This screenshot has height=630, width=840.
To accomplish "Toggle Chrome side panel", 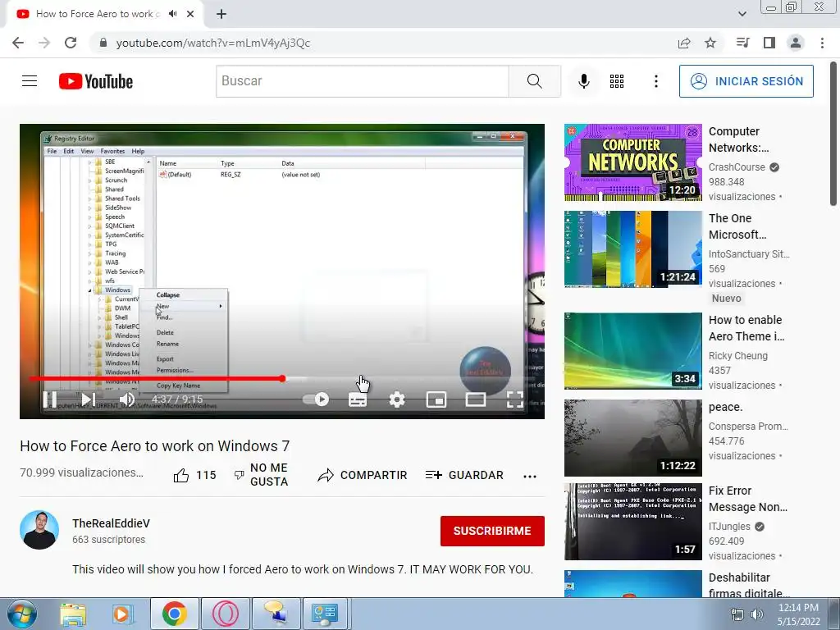I will [x=769, y=43].
